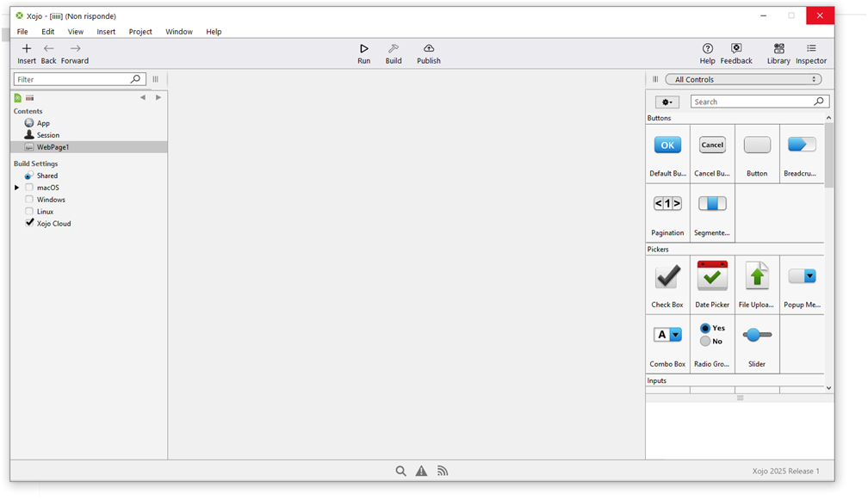
Task: Open the Help menu in menu bar
Action: tap(214, 32)
